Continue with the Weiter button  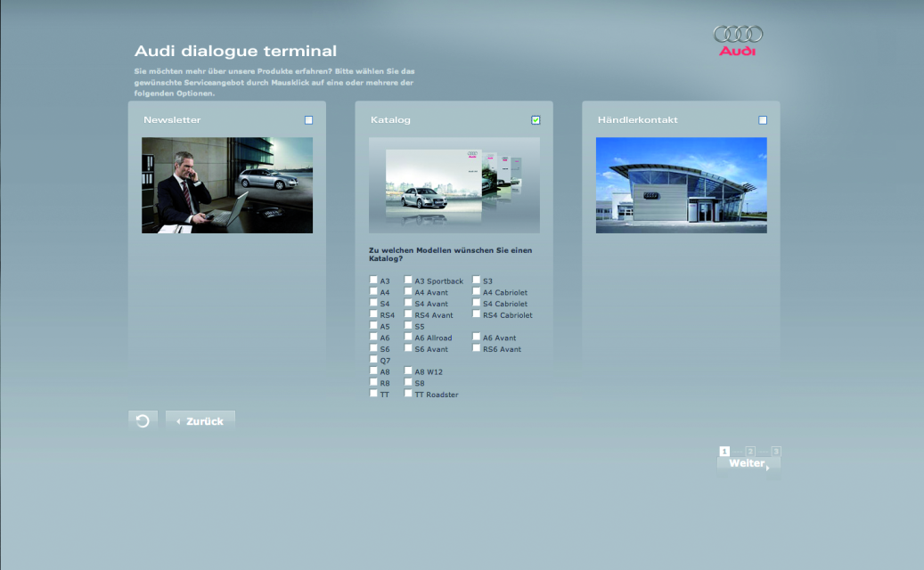(x=748, y=463)
